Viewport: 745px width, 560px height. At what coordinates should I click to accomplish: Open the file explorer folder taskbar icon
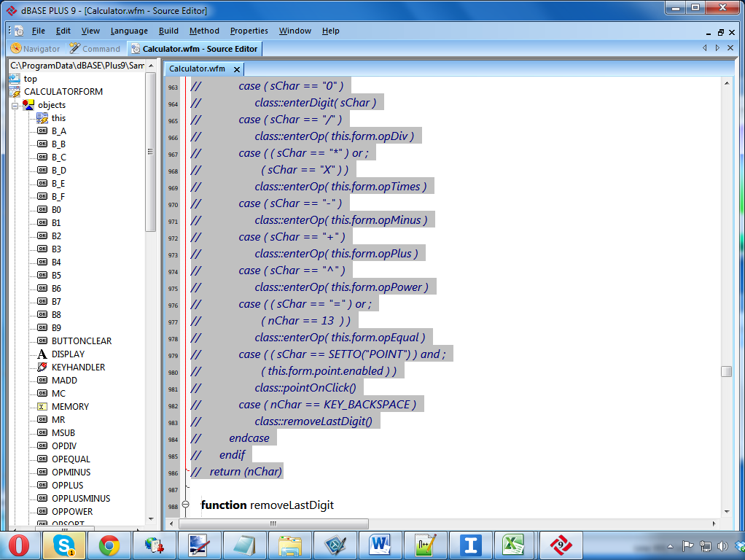click(290, 545)
